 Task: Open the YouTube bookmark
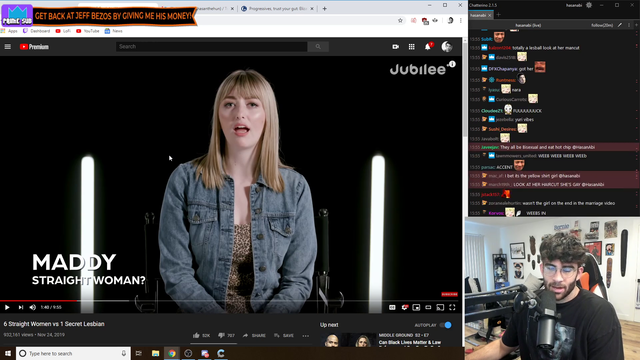point(88,31)
